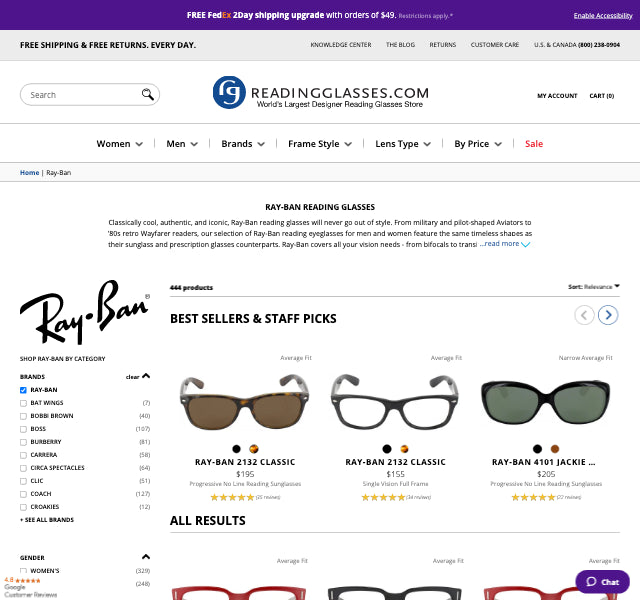Check the Carrera brand filter

pyautogui.click(x=23, y=455)
